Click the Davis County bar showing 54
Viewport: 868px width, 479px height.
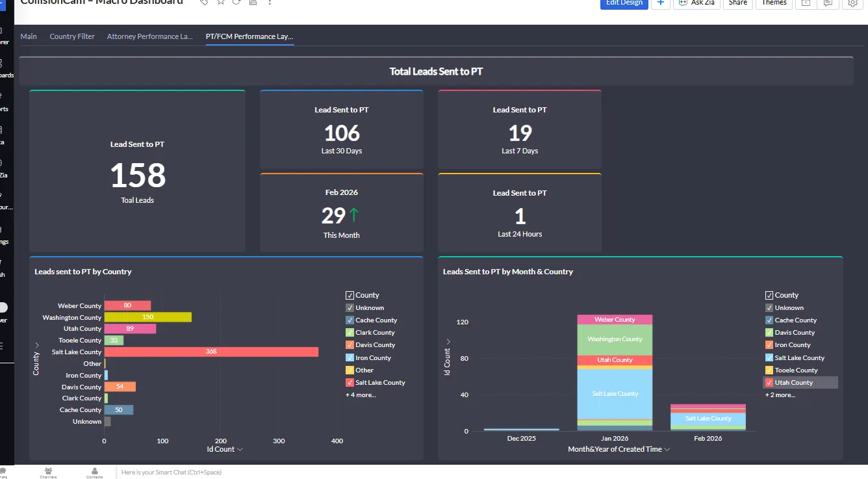(120, 387)
